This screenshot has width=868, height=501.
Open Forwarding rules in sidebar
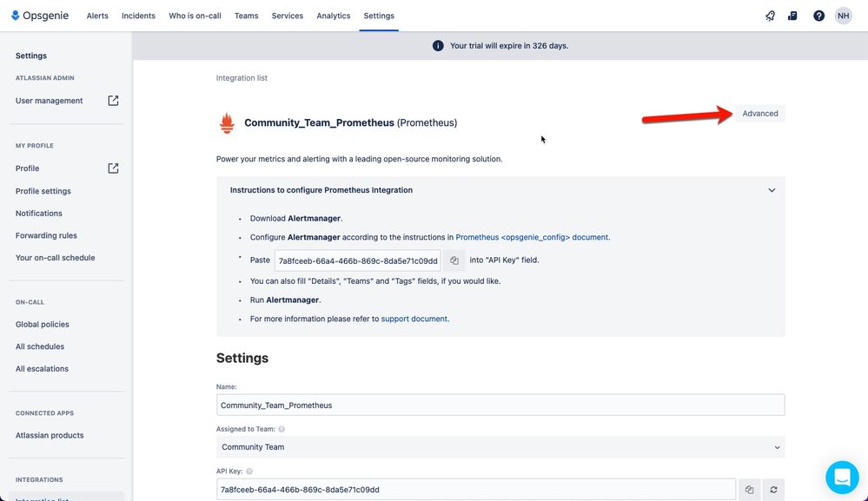coord(46,235)
